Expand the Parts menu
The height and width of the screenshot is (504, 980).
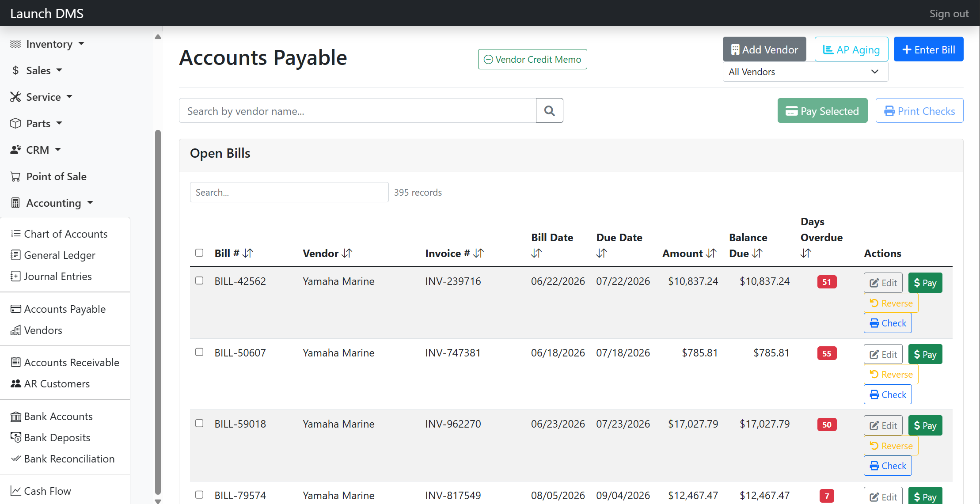36,124
